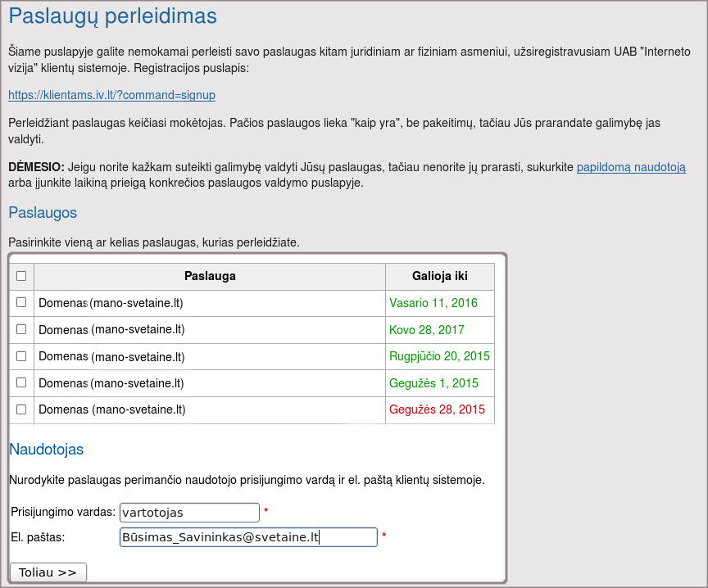Focus the 'El. paštas' email field
The height and width of the screenshot is (588, 708).
pos(248,537)
